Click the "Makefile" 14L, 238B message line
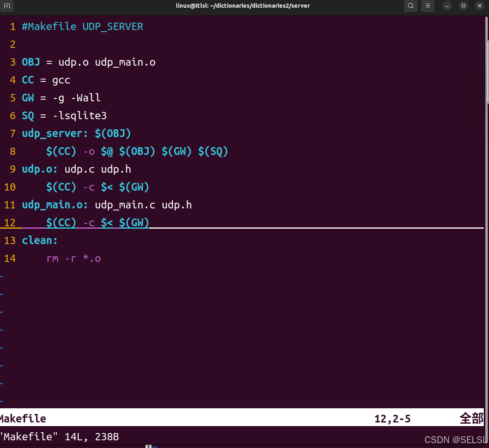Image resolution: width=489 pixels, height=448 pixels. click(x=59, y=437)
